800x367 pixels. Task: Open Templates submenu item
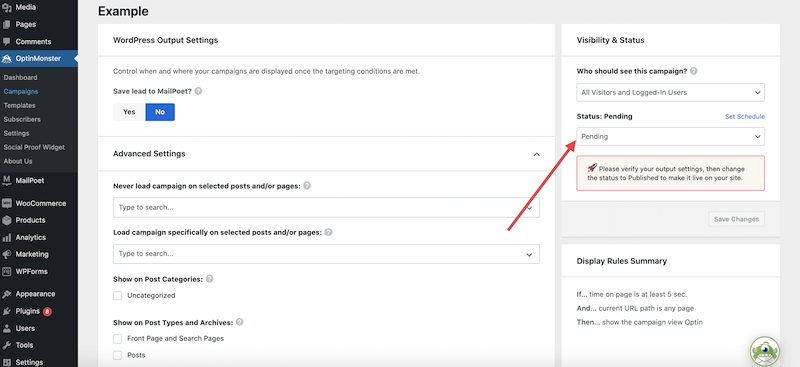19,105
